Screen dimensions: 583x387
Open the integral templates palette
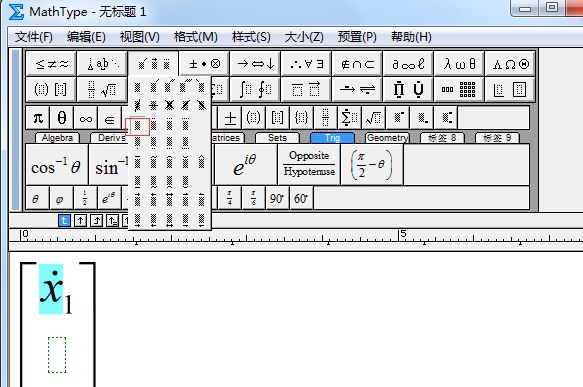tap(255, 90)
